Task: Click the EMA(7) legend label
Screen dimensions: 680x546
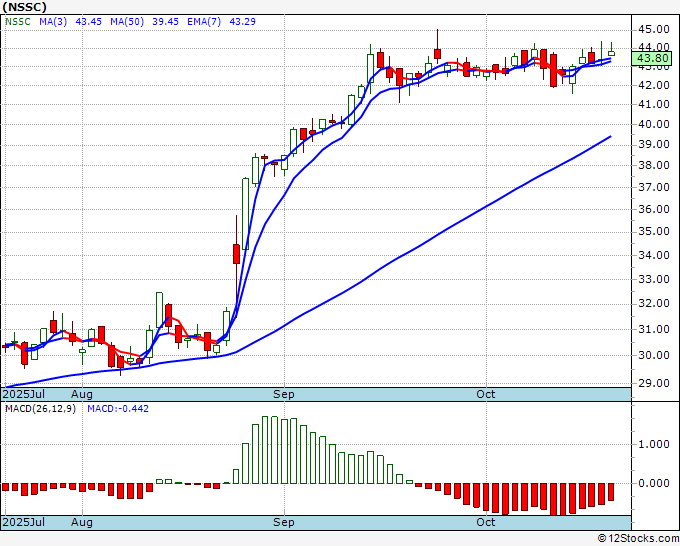Action: (204, 22)
